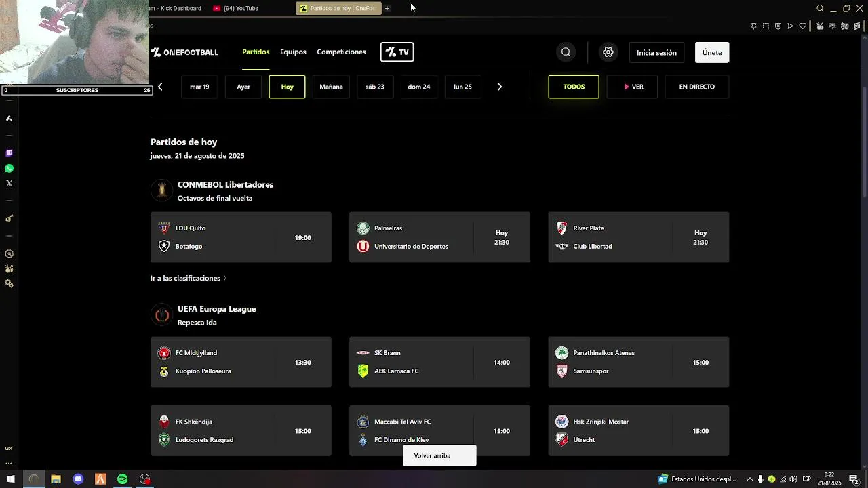The height and width of the screenshot is (488, 868).
Task: Open the Windows Start menu
Action: pos(11,479)
